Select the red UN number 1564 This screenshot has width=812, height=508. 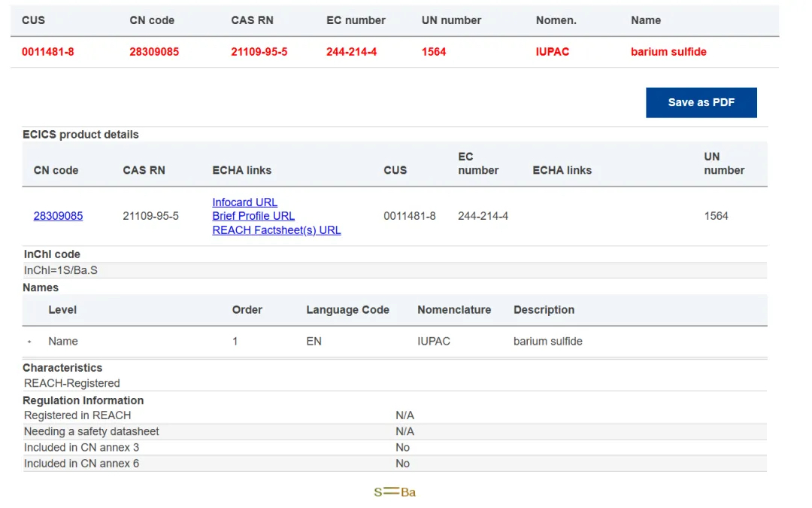[434, 52]
